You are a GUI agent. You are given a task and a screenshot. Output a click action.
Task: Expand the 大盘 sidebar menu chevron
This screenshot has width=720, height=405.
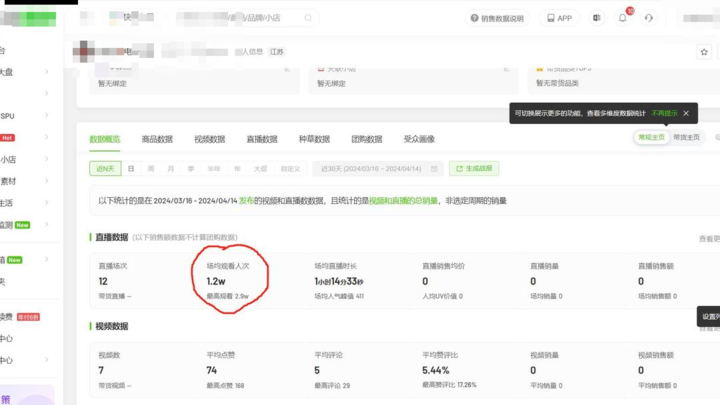point(47,71)
